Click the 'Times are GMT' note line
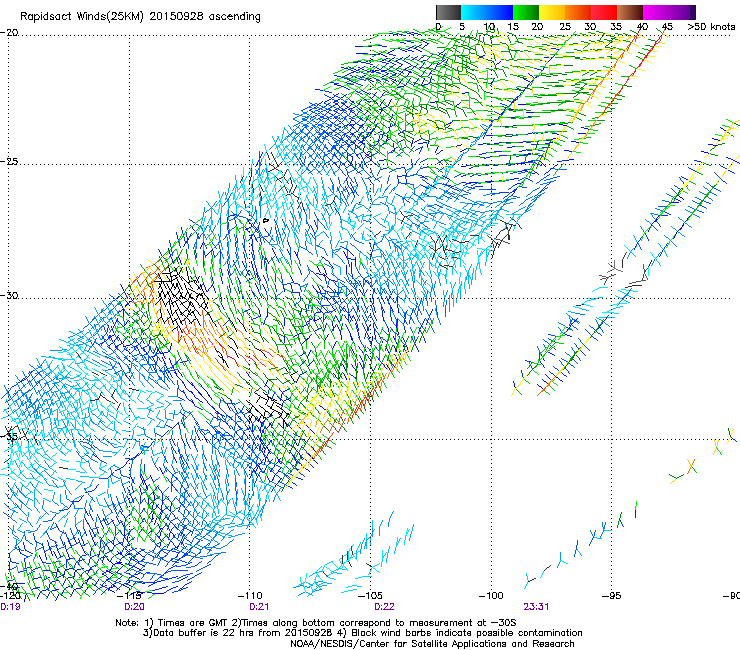 [316, 623]
